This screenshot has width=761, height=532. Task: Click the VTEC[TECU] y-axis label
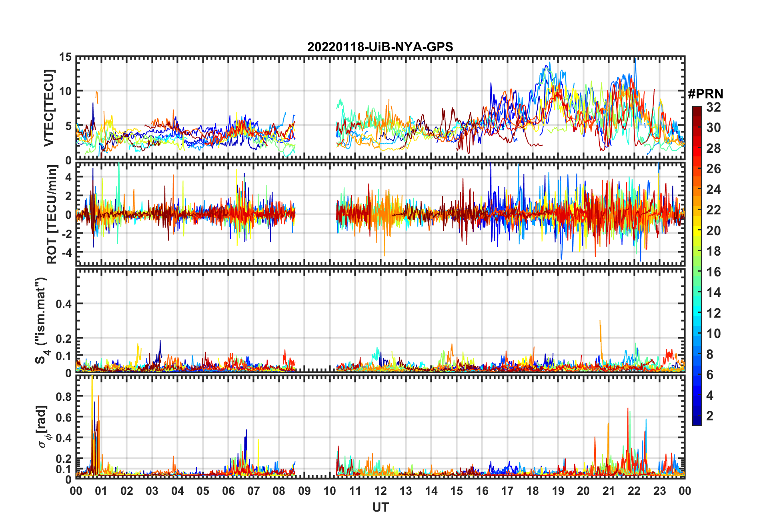tap(49, 108)
